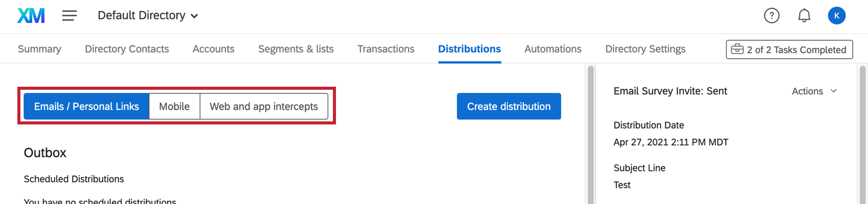868x204 pixels.
Task: Select Web and app intercepts toggle
Action: 263,106
